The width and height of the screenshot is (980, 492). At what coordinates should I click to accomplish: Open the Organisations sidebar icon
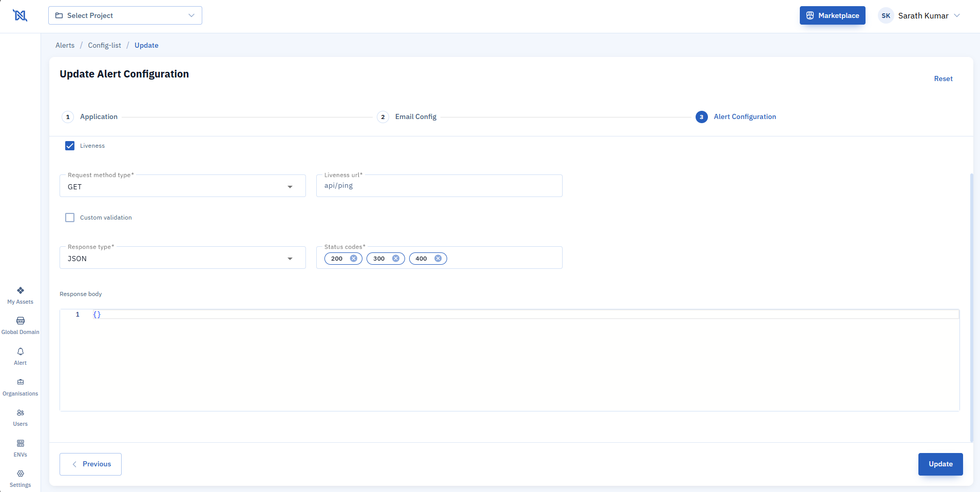point(21,382)
